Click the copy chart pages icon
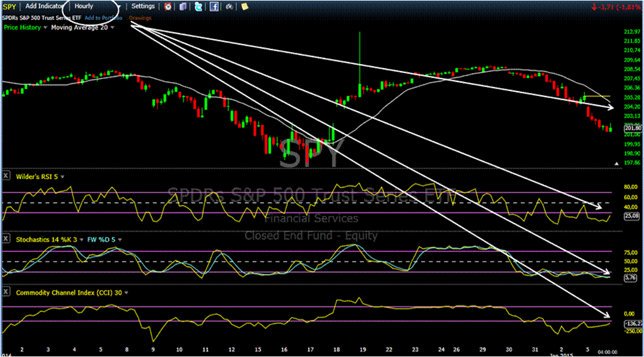 point(183,7)
